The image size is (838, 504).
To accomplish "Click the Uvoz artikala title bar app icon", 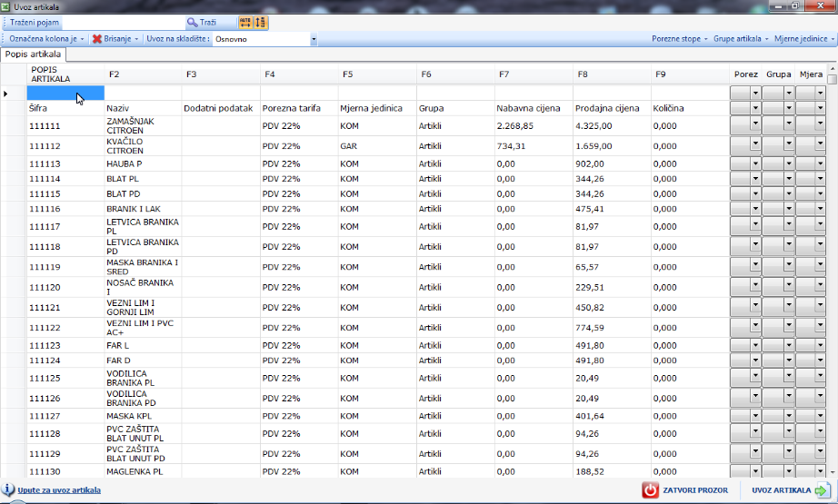I will click(5, 7).
